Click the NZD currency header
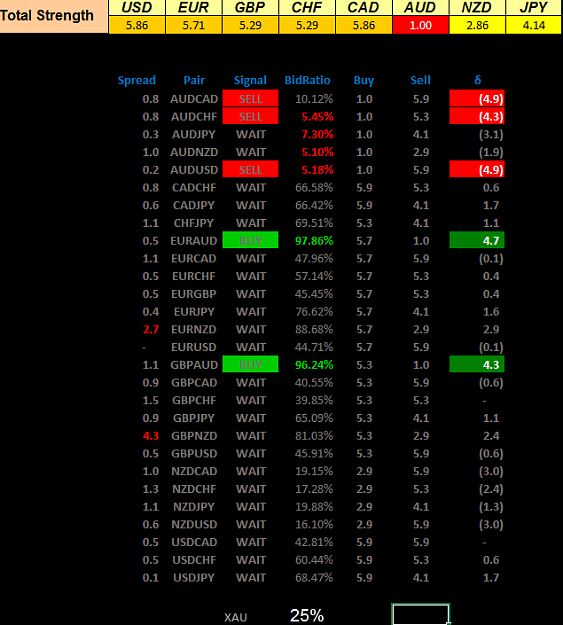Screen dimensions: 563x625 [477, 8]
